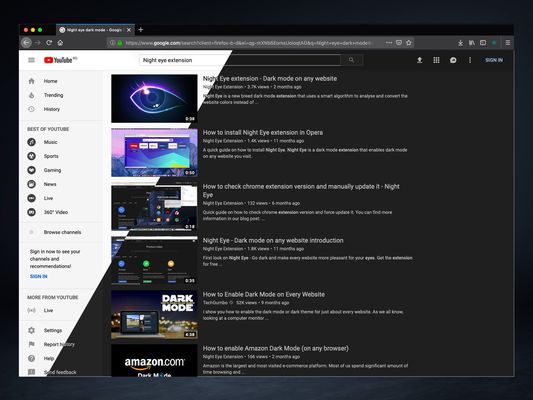This screenshot has width=533, height=400.
Task: Open title 'How to check chrome extension version'
Action: click(301, 191)
